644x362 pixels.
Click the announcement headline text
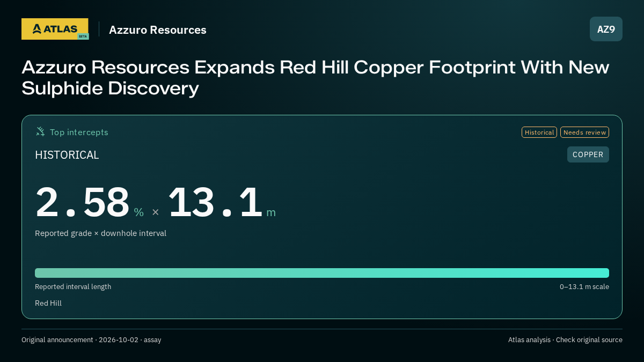click(316, 78)
